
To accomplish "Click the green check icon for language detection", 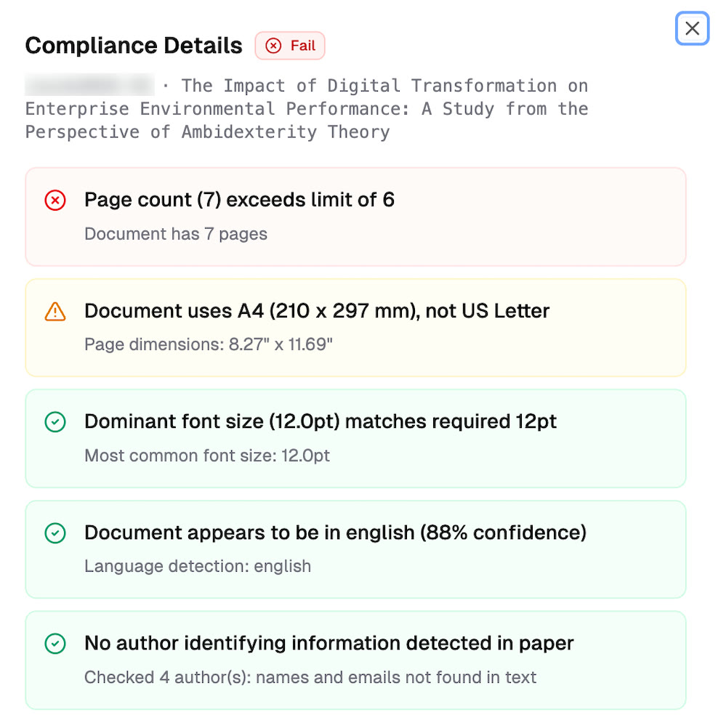I will [55, 533].
